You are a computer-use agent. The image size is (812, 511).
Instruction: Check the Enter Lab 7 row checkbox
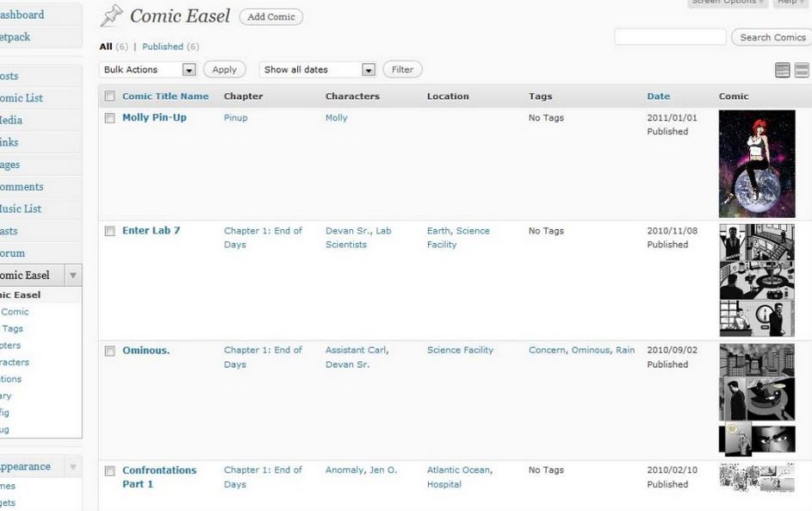(109, 231)
